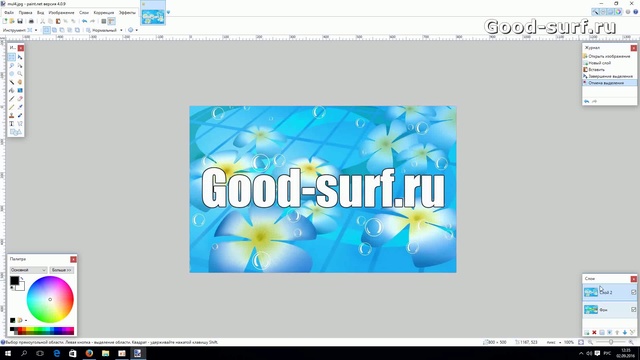The height and width of the screenshot is (360, 640).
Task: Click the Cut scissors toolbar icon
Action: tap(42, 21)
